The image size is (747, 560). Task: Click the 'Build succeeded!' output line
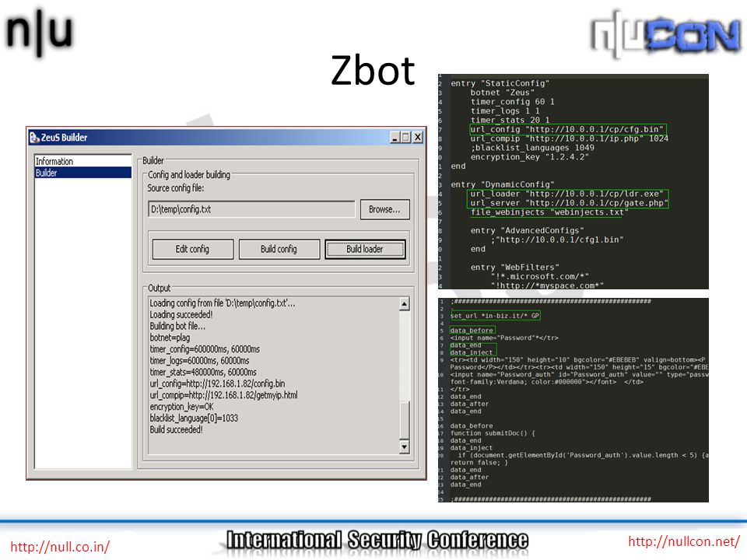[177, 429]
